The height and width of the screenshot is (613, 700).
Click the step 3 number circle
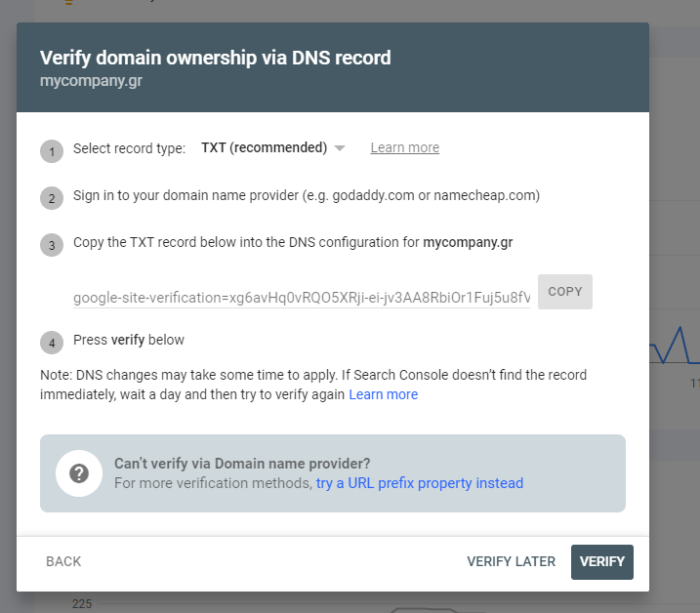tap(52, 245)
